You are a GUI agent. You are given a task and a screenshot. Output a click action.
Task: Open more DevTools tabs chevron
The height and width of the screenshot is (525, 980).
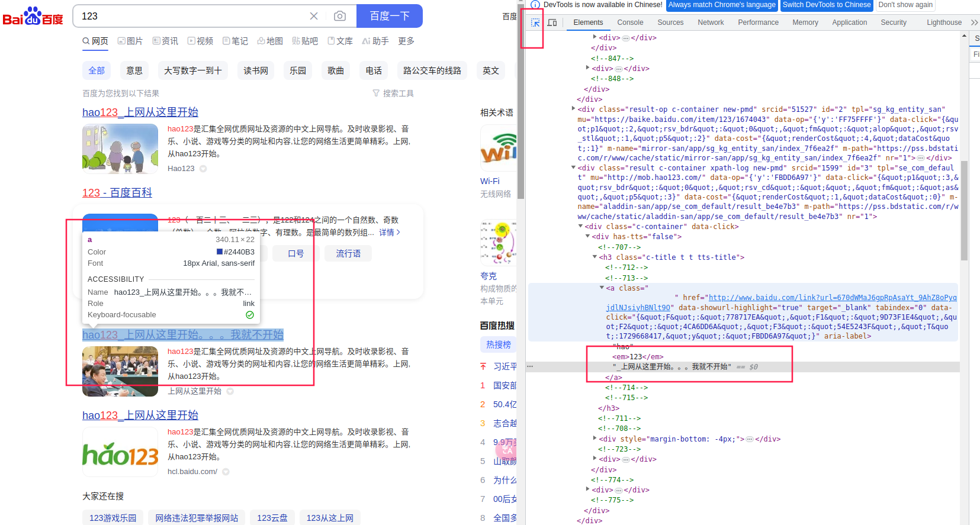974,22
